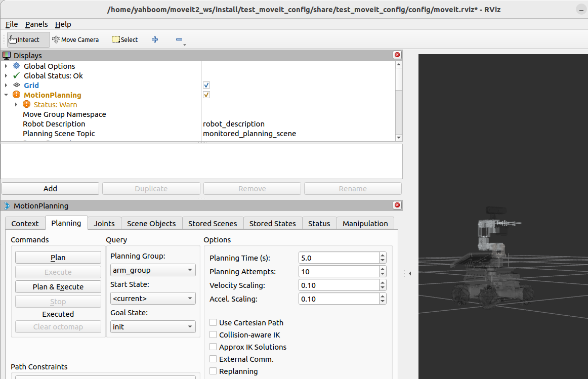Toggle External Comm. checkbox
This screenshot has width=588, height=379.
coord(213,359)
